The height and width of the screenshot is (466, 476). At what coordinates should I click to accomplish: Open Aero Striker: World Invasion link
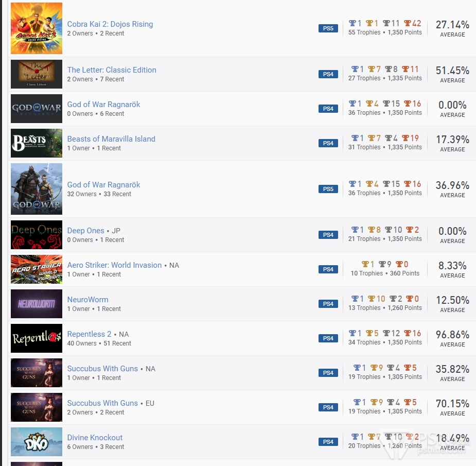(114, 265)
